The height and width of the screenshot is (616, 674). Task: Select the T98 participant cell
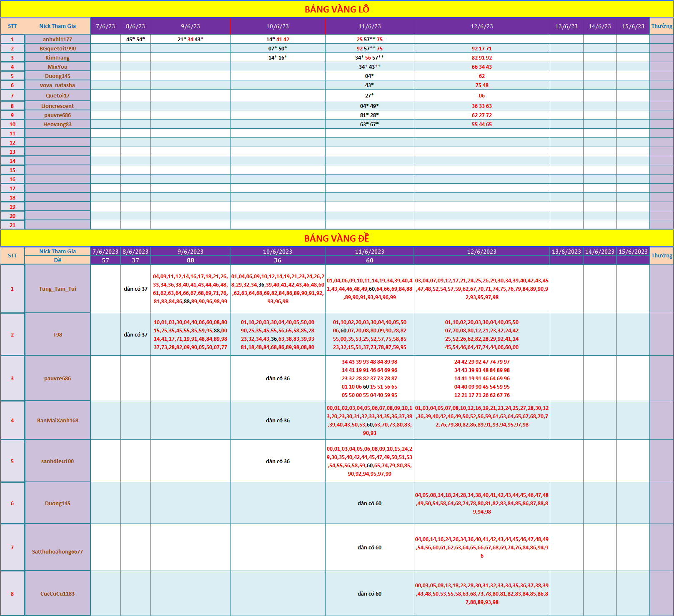click(x=58, y=334)
